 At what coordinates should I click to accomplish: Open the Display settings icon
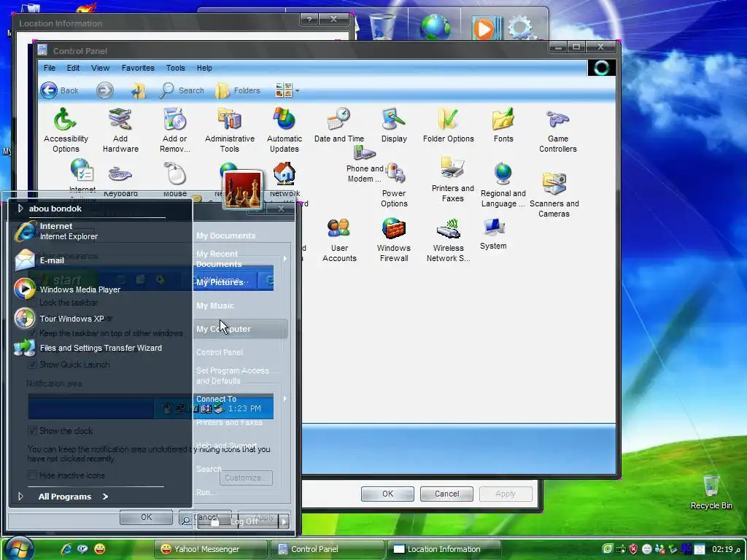(x=394, y=125)
